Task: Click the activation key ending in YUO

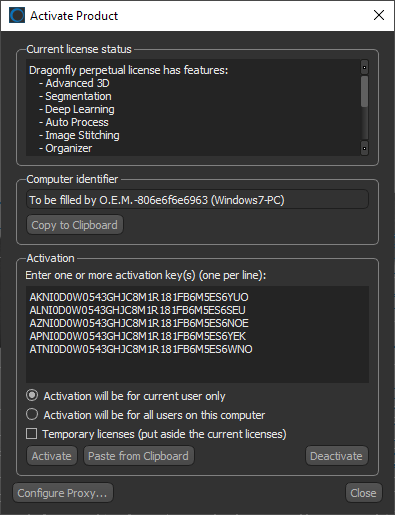Action: [x=139, y=297]
